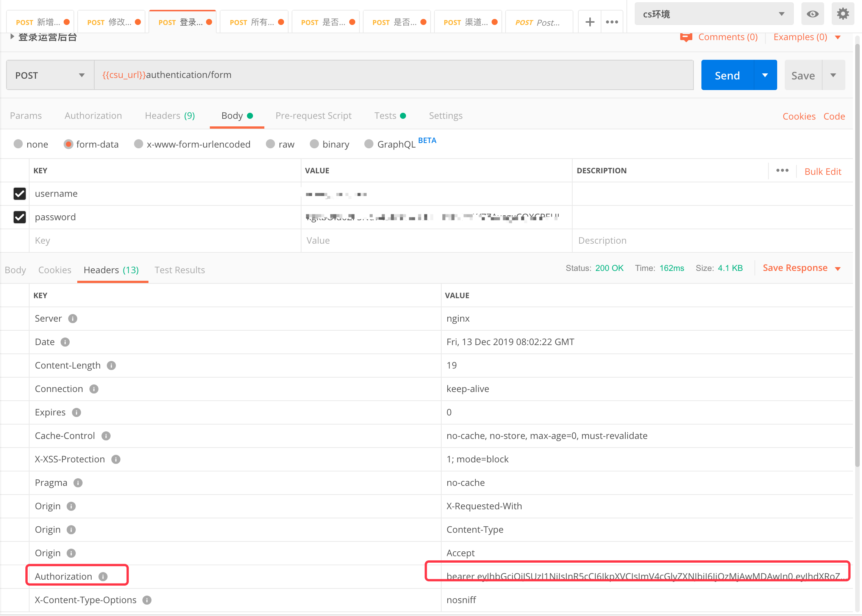Click the info icon beside Cache-Control header
Viewport: 862px width, 616px height.
tap(106, 436)
